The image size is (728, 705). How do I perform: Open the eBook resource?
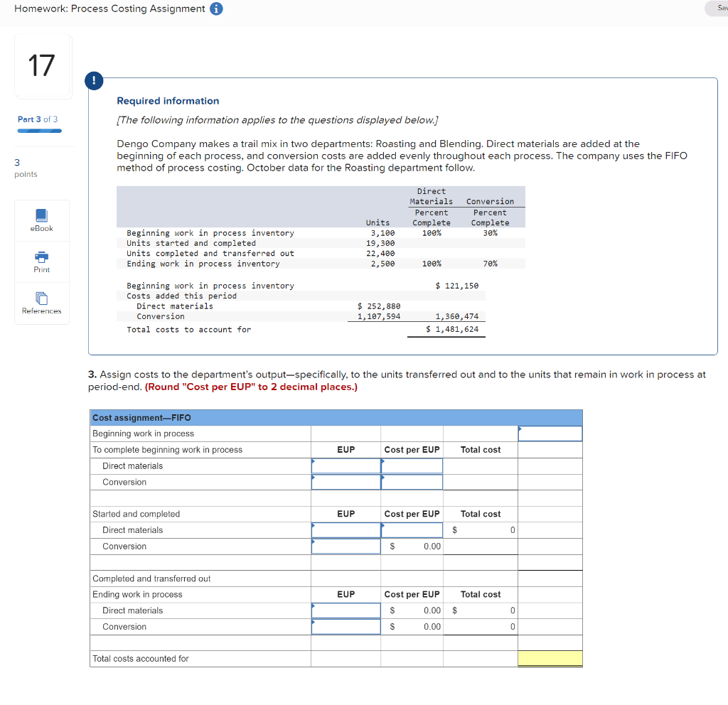[x=41, y=220]
